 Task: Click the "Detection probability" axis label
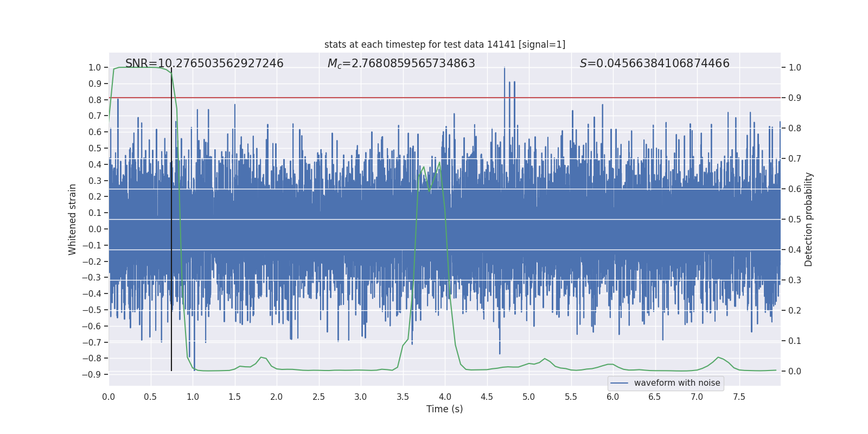pos(809,219)
